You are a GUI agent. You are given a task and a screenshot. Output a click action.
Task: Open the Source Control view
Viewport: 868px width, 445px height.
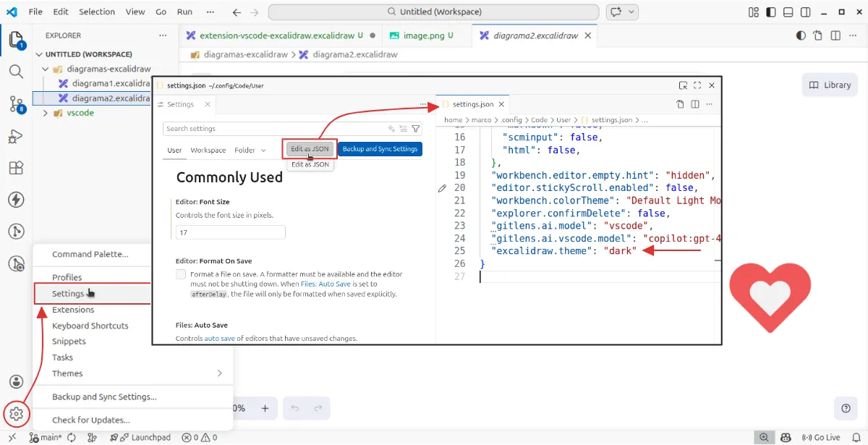pos(16,103)
